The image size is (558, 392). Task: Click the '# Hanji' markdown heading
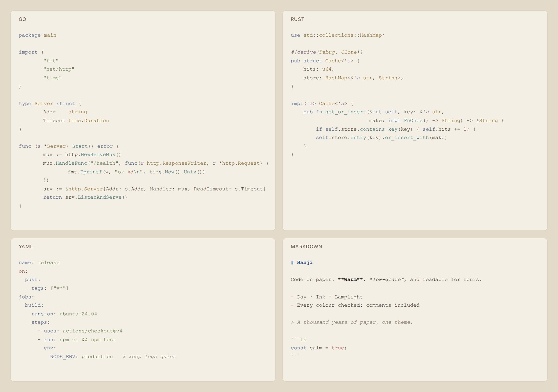[302, 262]
